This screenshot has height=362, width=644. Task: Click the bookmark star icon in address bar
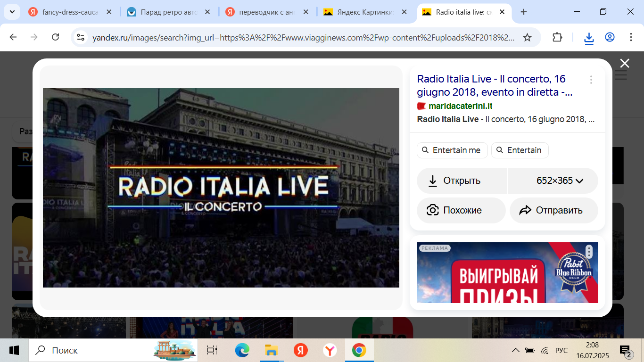pos(527,37)
